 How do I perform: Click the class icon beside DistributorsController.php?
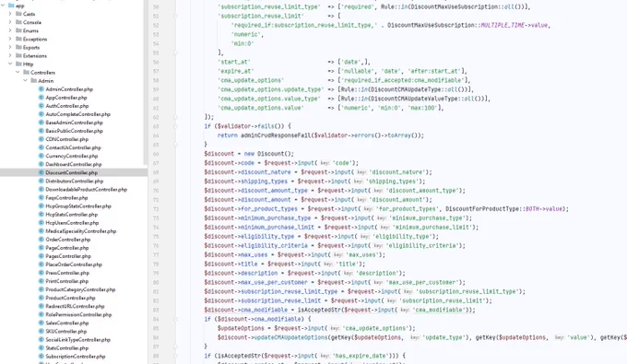click(x=41, y=181)
